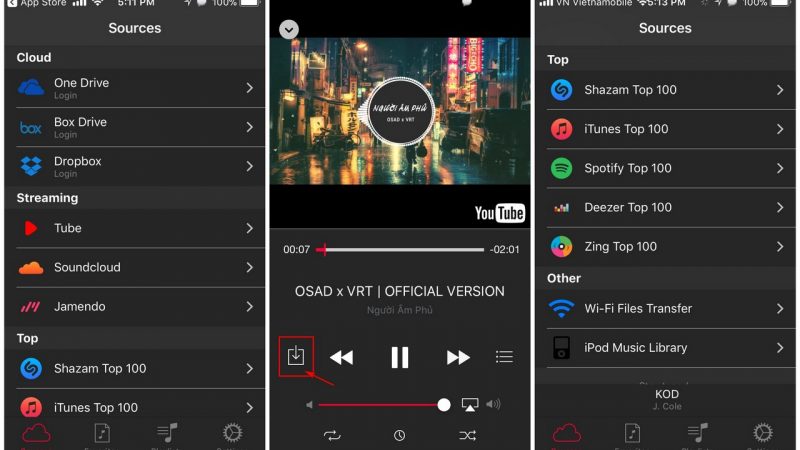Skip to previous track
The image size is (800, 450).
pyautogui.click(x=342, y=357)
